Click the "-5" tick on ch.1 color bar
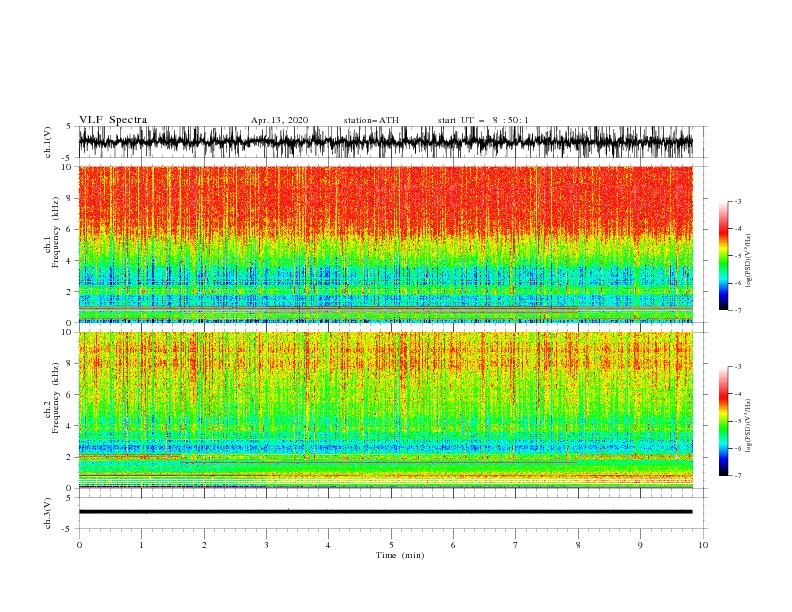Viewport: 792px width, 612px height. coord(738,256)
